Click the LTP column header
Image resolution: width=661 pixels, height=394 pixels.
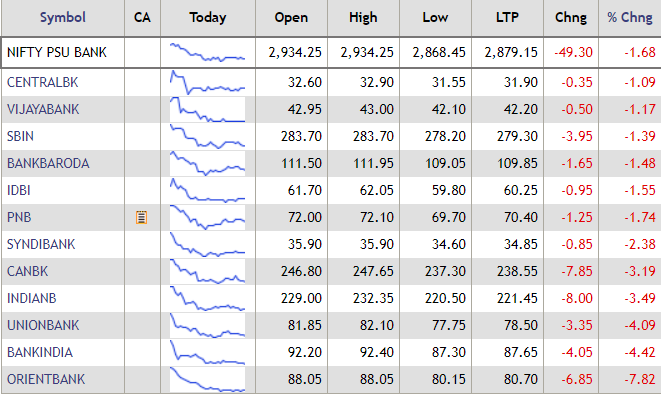(x=507, y=17)
